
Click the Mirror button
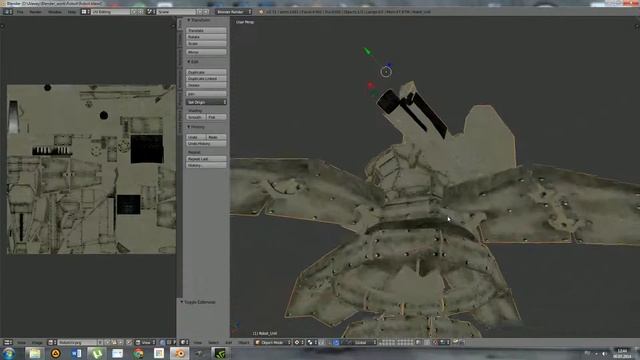tap(206, 52)
